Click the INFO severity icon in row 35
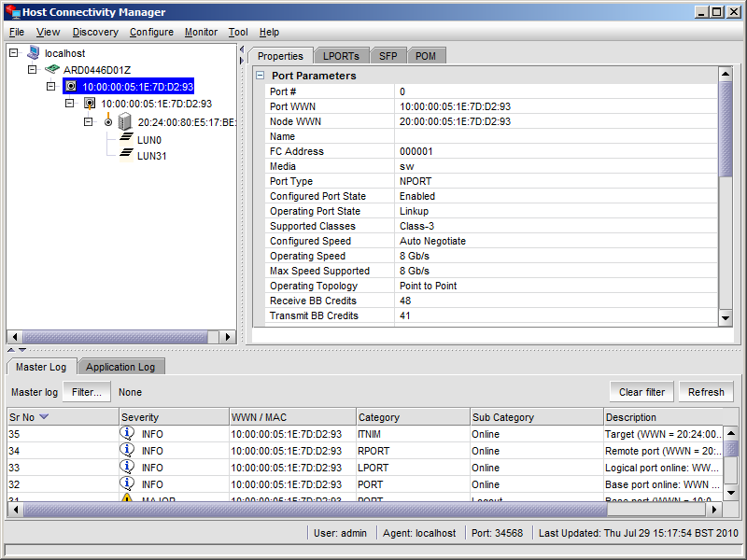 127,433
